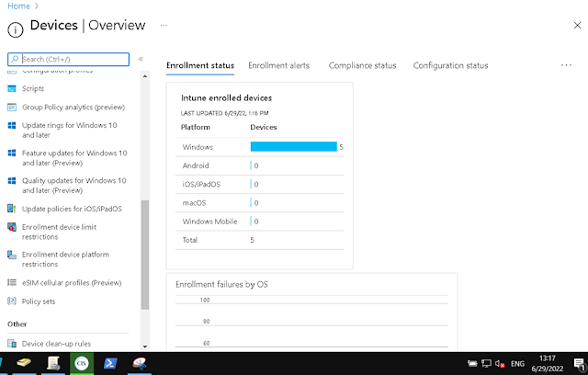Open the scroll document taskbar icon

click(53, 363)
